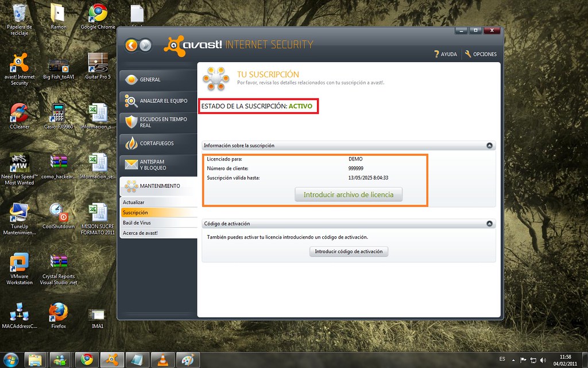Select the IMA1 desktop icon
The width and height of the screenshot is (588, 368).
(x=98, y=319)
